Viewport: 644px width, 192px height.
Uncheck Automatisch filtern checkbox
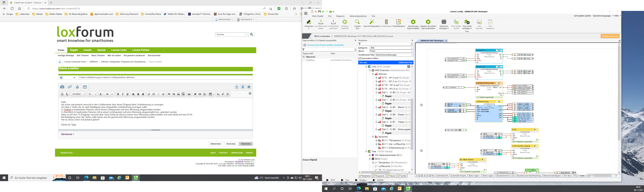click(360, 58)
